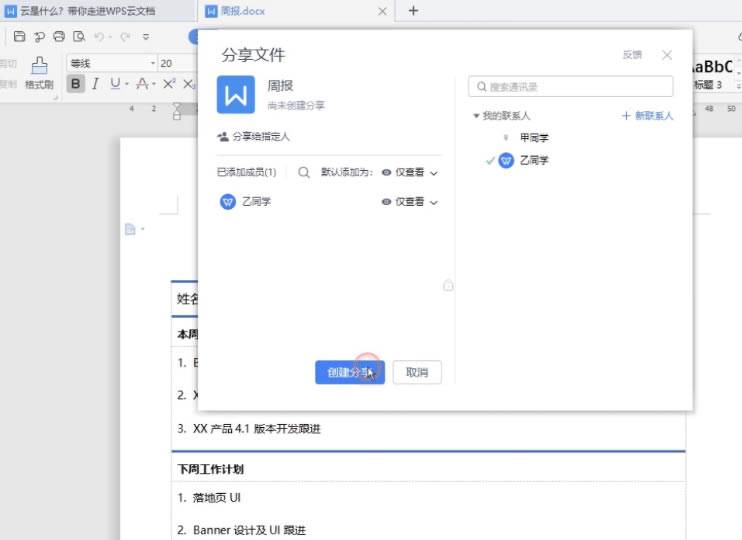
Task: Click the 取消 cancel button
Action: click(417, 372)
